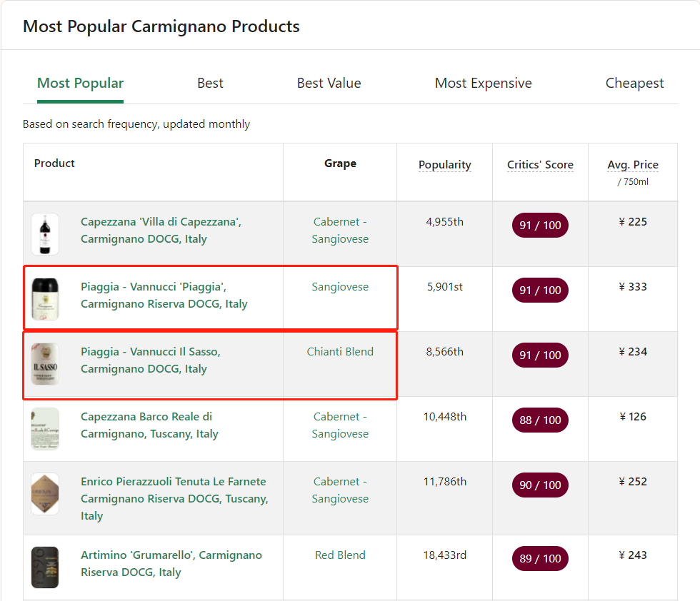Viewport: 700px width, 601px height.
Task: Click the 90 / 100 score badge
Action: click(x=540, y=485)
